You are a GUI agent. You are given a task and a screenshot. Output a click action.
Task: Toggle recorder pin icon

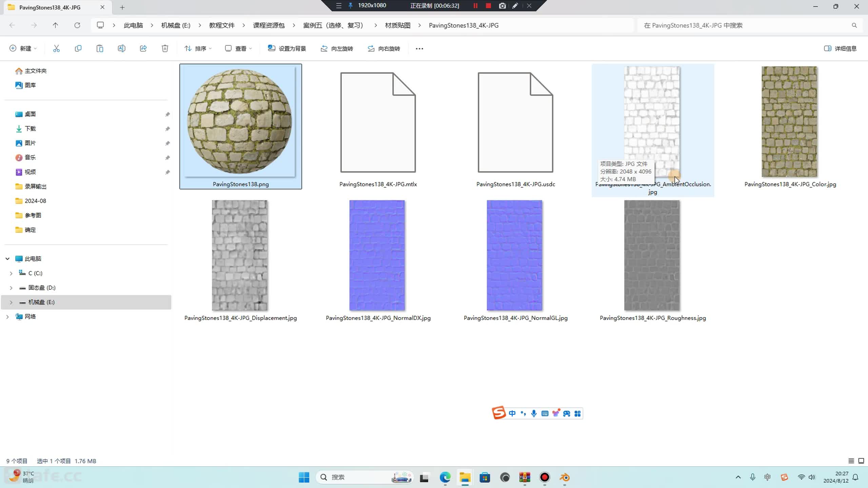351,6
